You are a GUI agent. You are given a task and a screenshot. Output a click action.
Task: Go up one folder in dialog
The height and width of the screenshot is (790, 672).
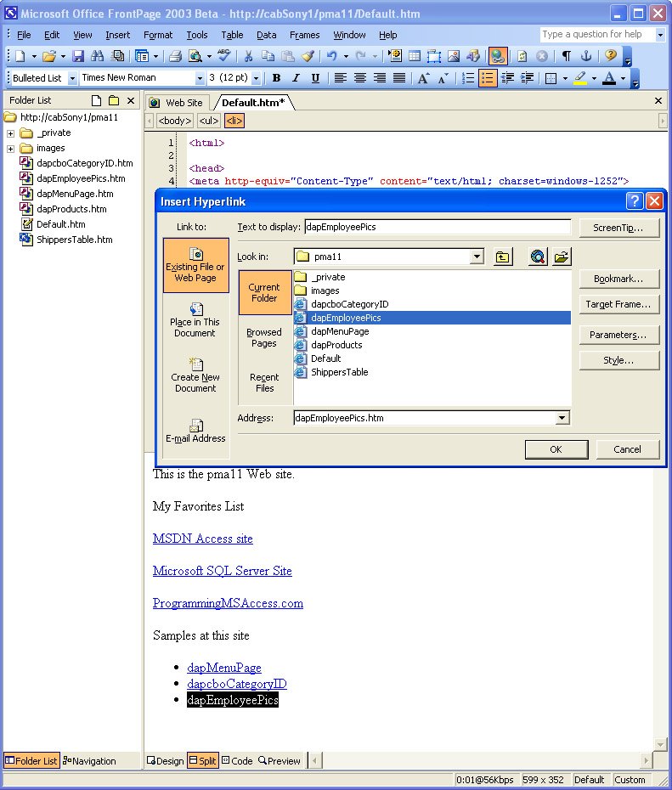503,257
